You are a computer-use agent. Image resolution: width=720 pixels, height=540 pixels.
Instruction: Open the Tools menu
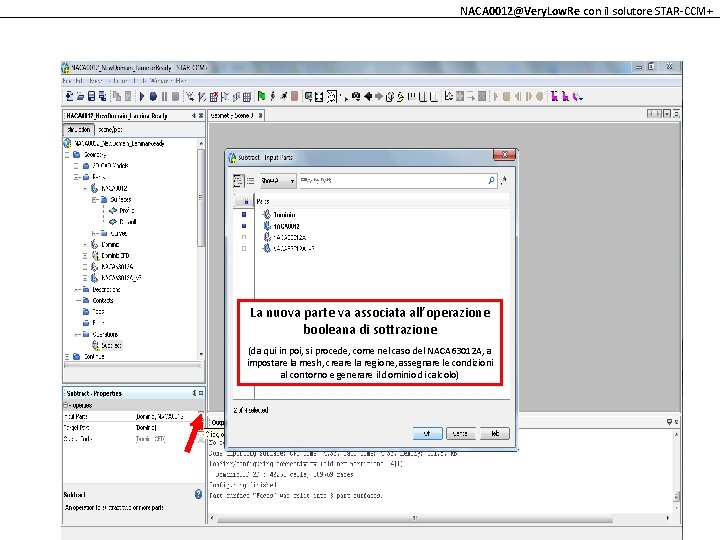coord(138,81)
